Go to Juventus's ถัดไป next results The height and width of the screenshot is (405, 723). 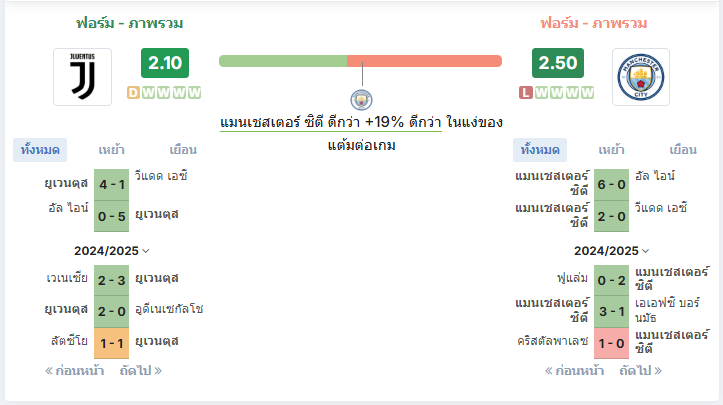tap(141, 371)
